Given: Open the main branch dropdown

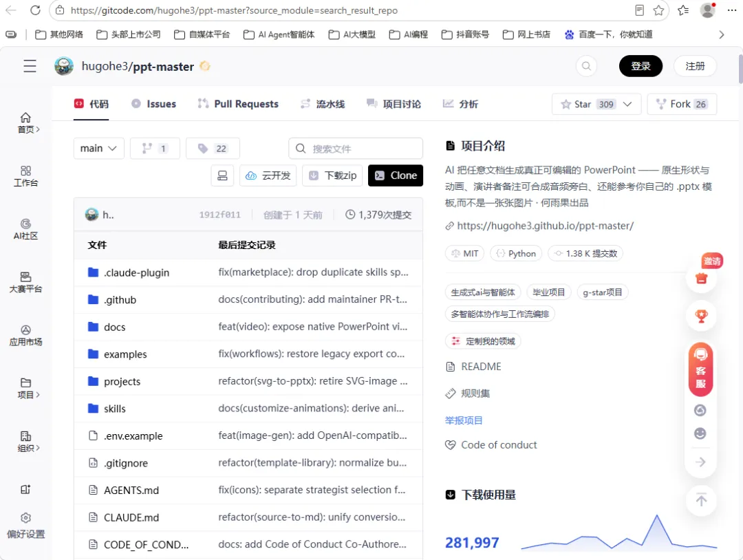Looking at the screenshot, I should (x=98, y=149).
